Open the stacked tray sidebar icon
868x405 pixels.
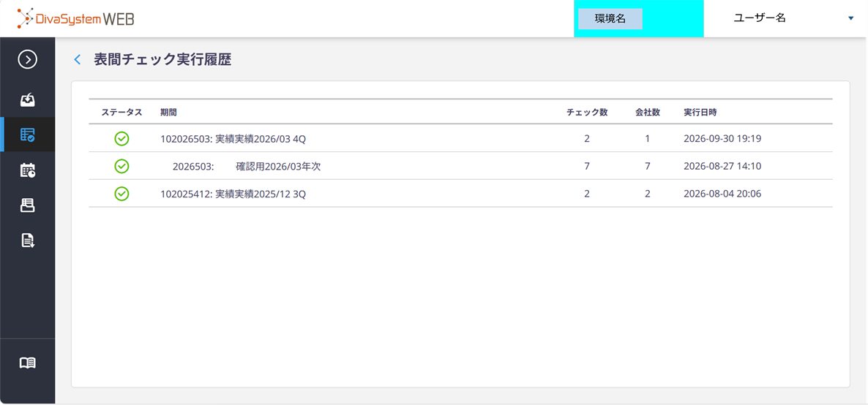click(x=28, y=205)
